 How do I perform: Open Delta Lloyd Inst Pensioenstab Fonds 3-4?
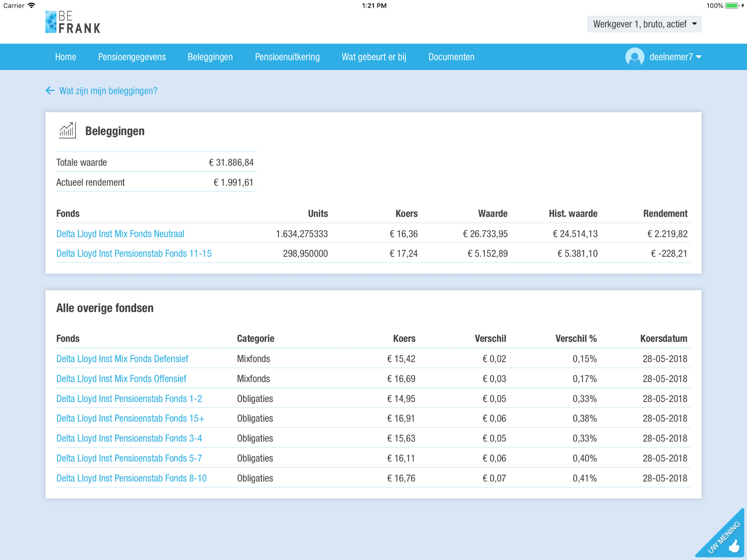click(x=129, y=438)
